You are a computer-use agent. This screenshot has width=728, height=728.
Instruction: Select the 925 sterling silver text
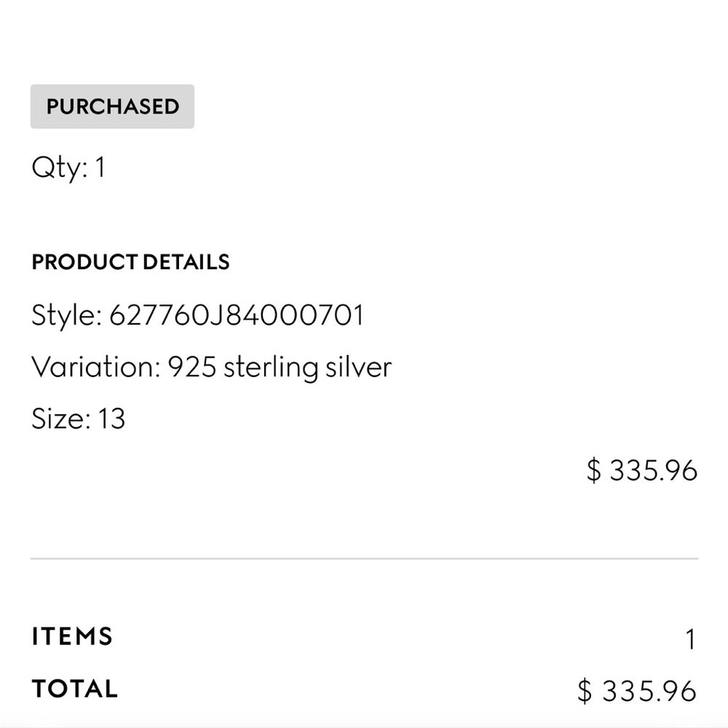tap(280, 367)
